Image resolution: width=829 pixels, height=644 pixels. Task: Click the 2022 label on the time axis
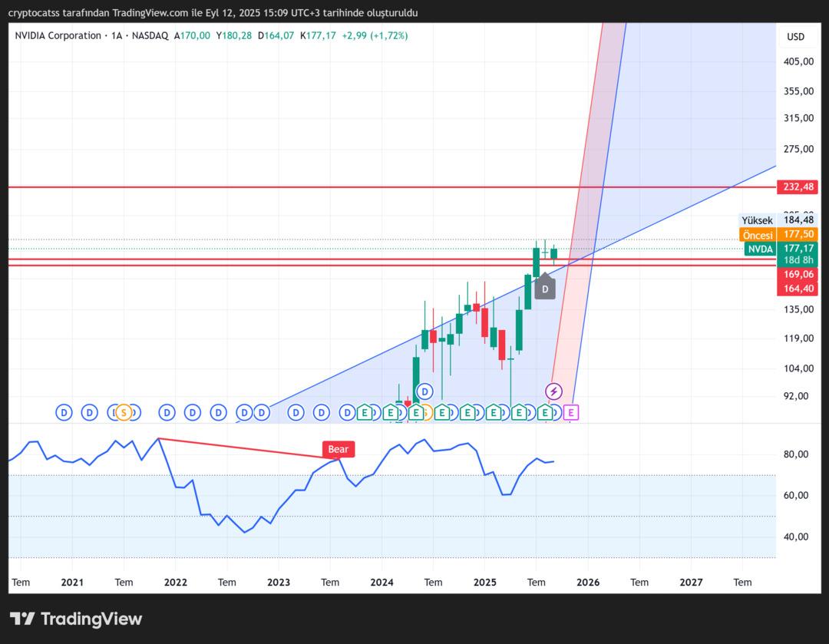tap(176, 582)
